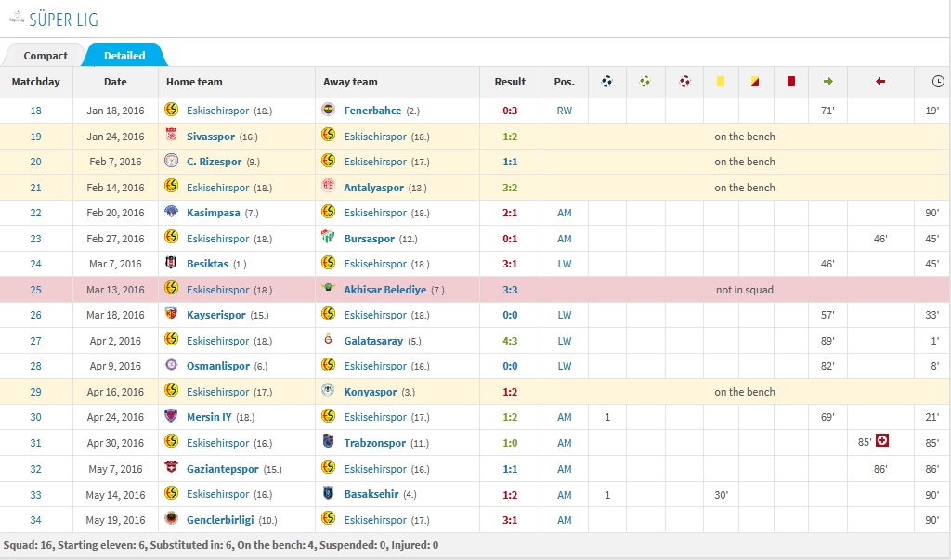Image resolution: width=951 pixels, height=560 pixels.
Task: Open the Eskisehirspor home link for Jan 18, 2016
Action: click(x=217, y=111)
